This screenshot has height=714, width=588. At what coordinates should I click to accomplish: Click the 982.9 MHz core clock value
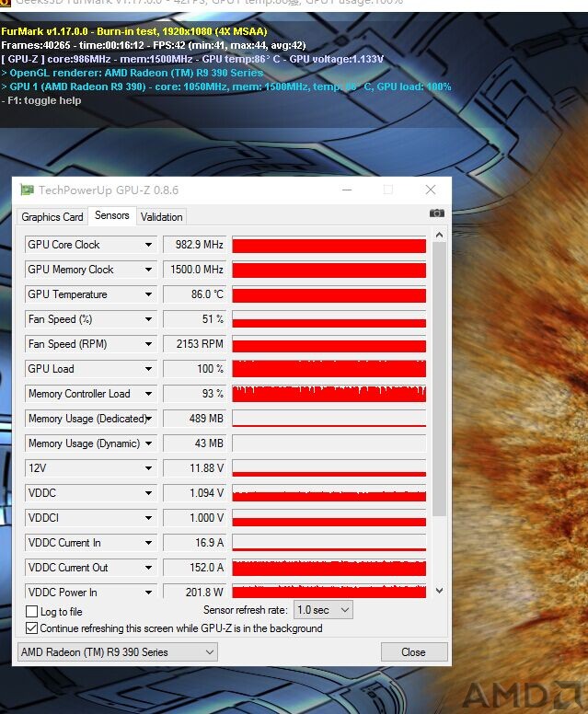click(x=194, y=245)
